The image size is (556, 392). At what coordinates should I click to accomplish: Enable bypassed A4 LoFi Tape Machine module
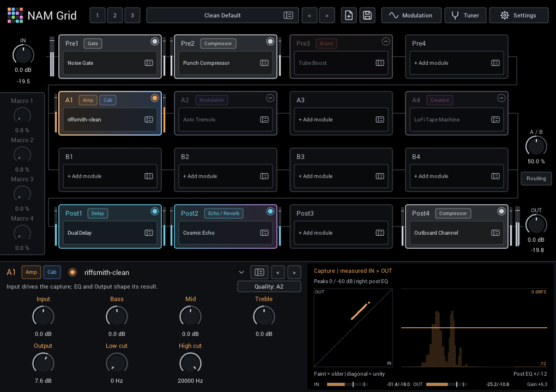coord(501,98)
